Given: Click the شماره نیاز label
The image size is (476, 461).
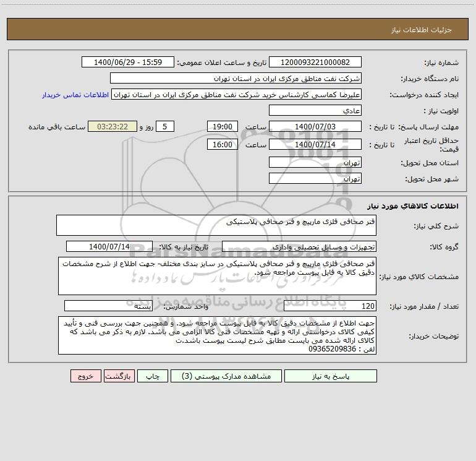Looking at the screenshot, I should click(441, 63).
